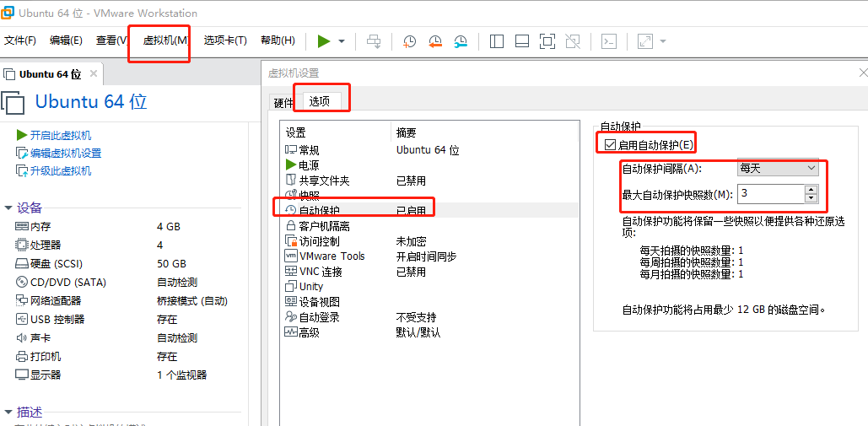The height and width of the screenshot is (426, 868).
Task: Toggle the library sidebar view icon
Action: point(497,41)
